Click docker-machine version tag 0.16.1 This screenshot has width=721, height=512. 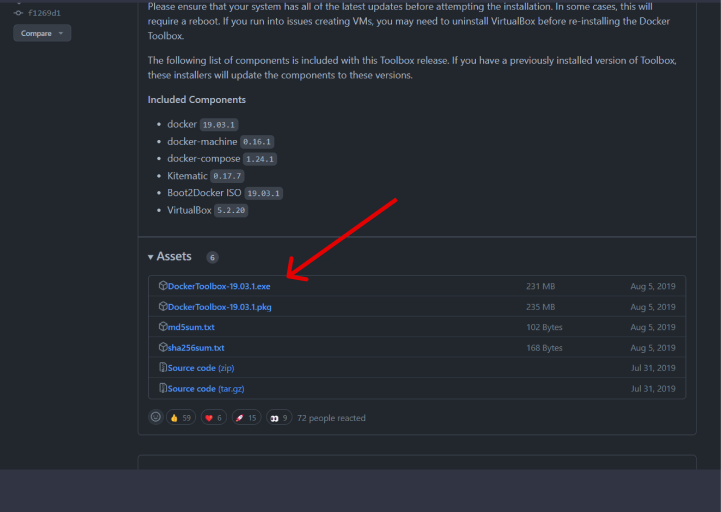257,142
